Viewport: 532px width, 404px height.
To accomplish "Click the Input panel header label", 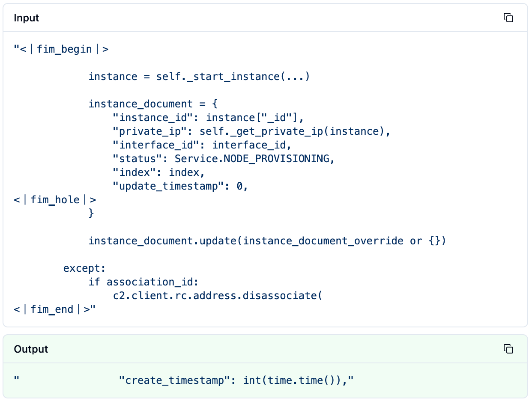I will pyautogui.click(x=26, y=18).
